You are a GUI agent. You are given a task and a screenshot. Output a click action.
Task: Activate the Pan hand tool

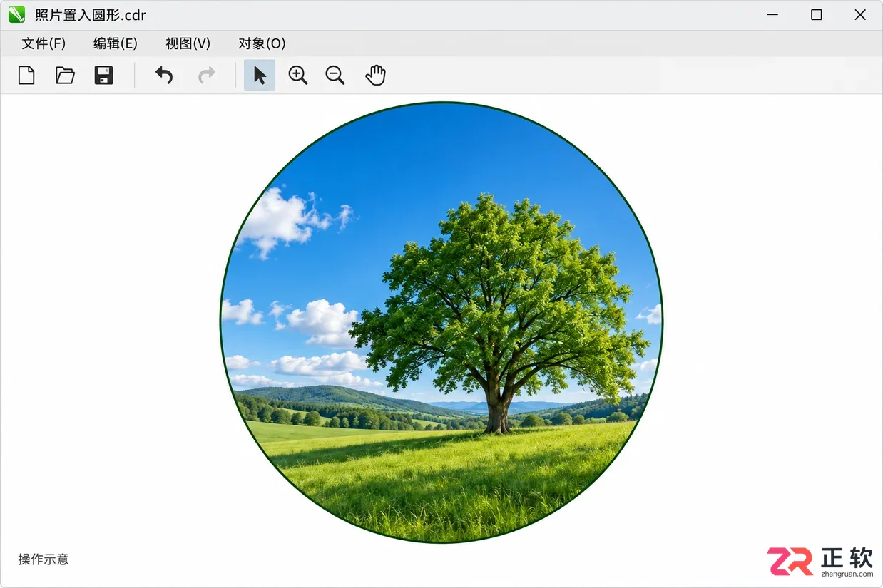[375, 75]
